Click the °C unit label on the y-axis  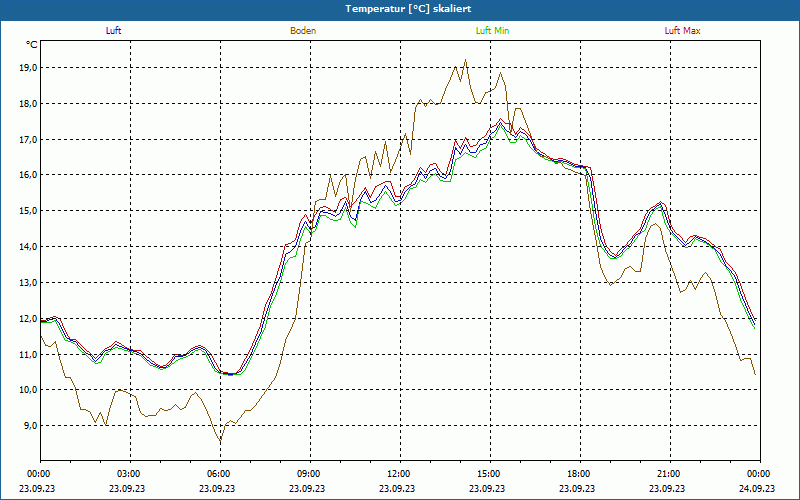click(x=32, y=45)
